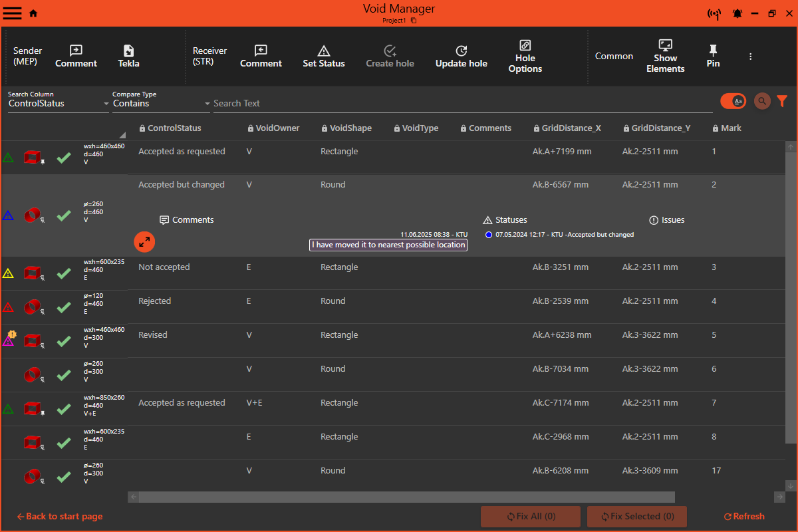The height and width of the screenshot is (532, 798).
Task: Open the Search Column dropdown
Action: coord(59,104)
